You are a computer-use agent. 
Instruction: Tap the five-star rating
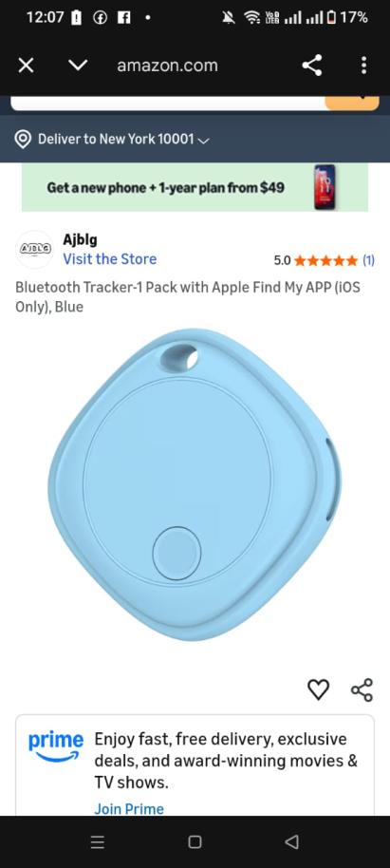[325, 260]
